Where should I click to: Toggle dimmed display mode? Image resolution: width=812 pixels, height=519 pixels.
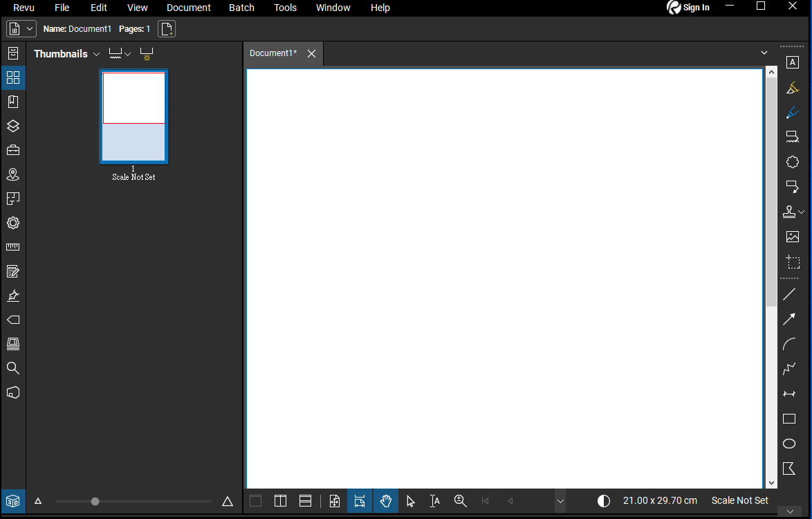click(x=604, y=501)
